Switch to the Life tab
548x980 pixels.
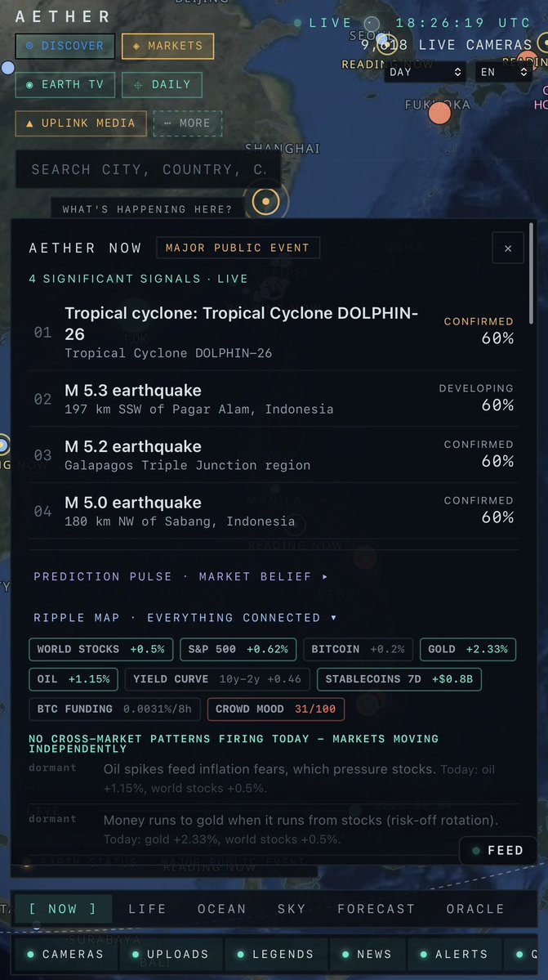(x=147, y=909)
